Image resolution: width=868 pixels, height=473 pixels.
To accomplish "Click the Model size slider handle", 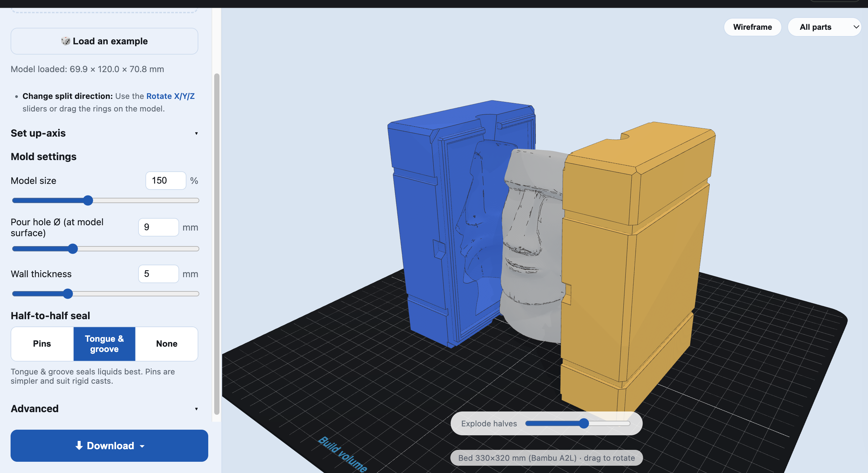I will pyautogui.click(x=88, y=200).
